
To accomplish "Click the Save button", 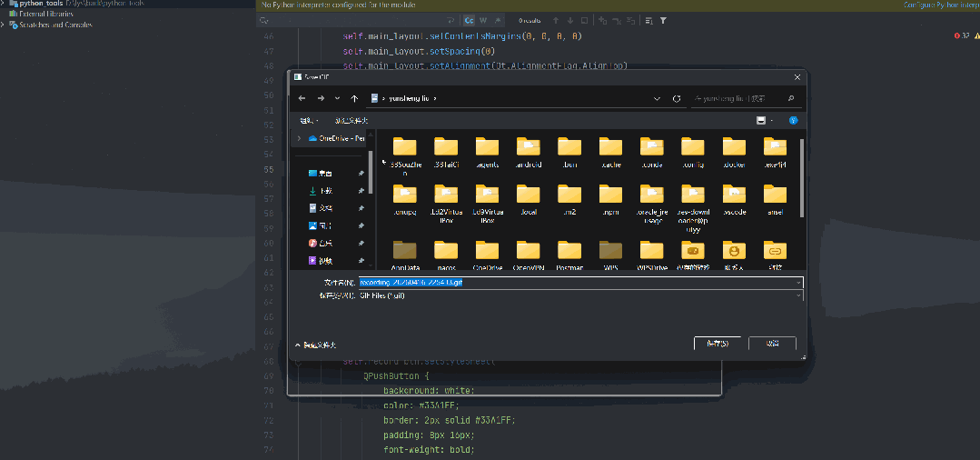I will (718, 344).
